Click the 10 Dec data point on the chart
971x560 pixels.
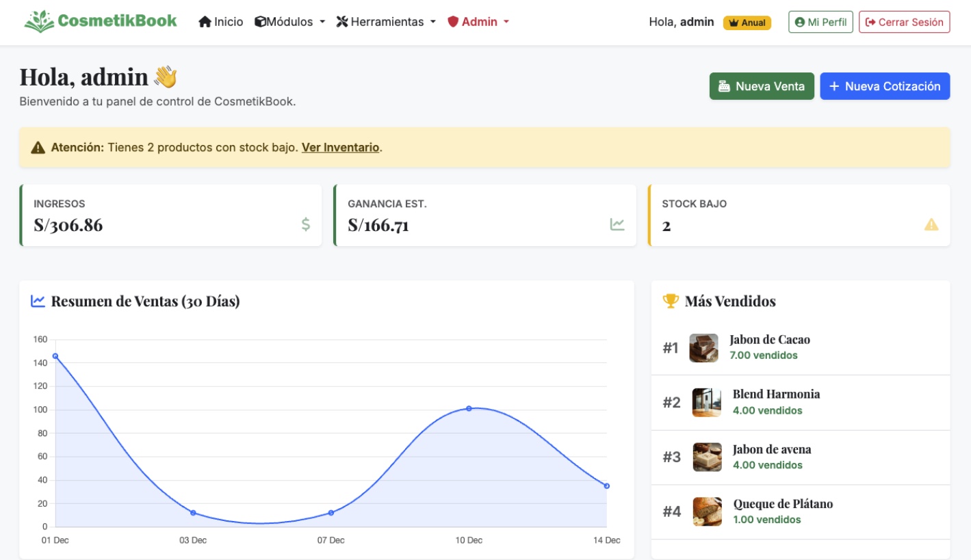click(x=468, y=409)
